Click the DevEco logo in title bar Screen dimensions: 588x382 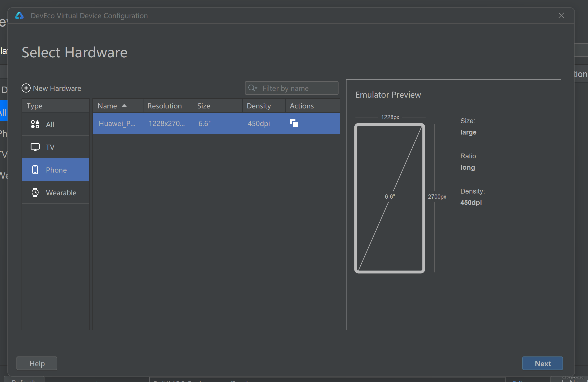point(19,16)
